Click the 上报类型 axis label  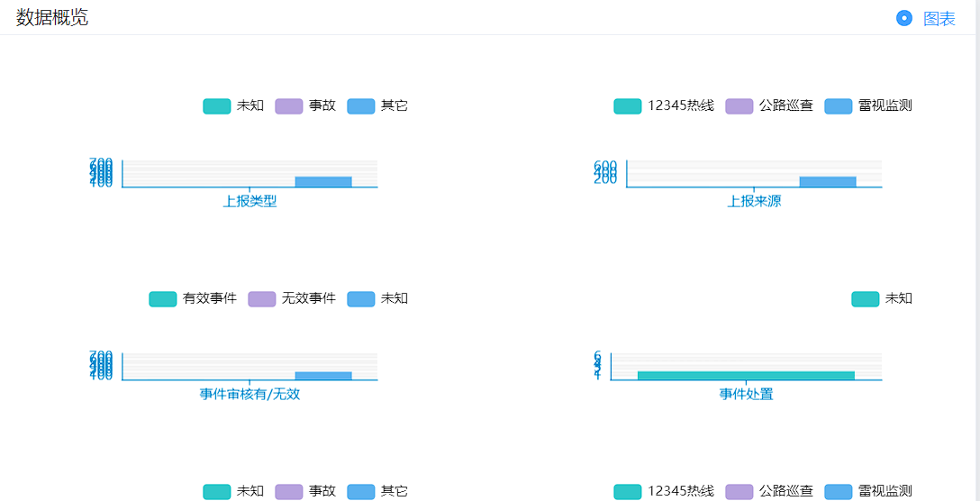[250, 202]
